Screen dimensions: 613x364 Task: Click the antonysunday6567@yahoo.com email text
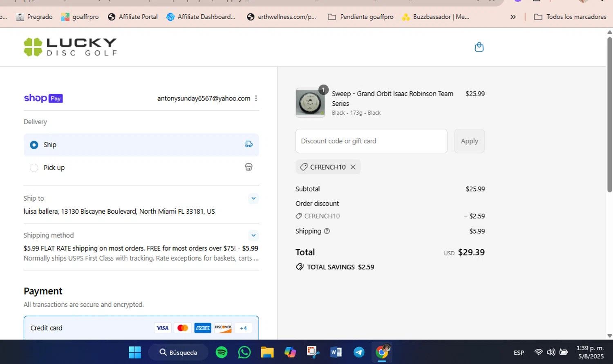tap(204, 98)
